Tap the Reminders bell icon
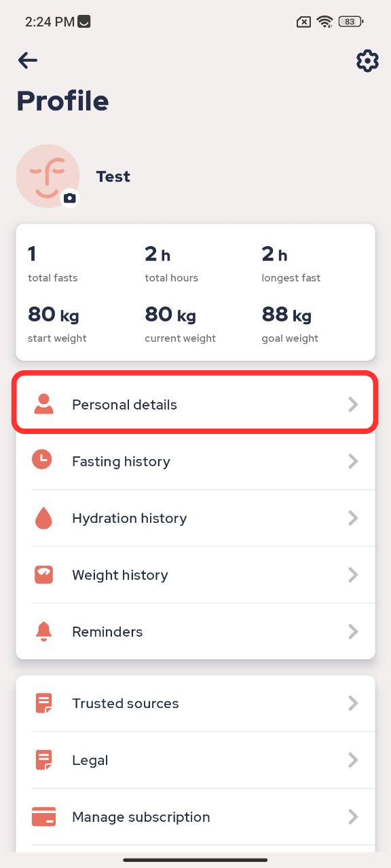 pyautogui.click(x=43, y=631)
